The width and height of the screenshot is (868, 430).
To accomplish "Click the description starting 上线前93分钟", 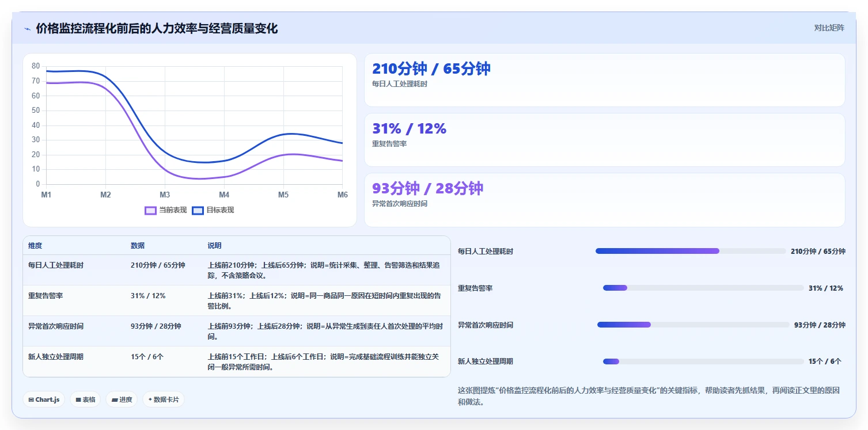I will point(325,332).
